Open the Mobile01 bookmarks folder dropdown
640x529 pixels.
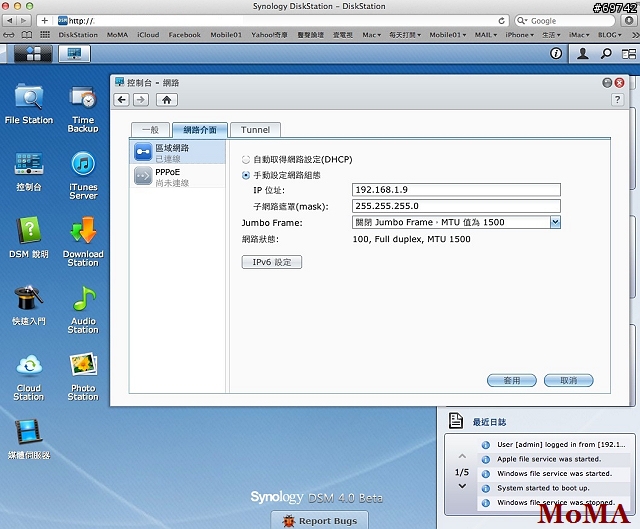(447, 35)
